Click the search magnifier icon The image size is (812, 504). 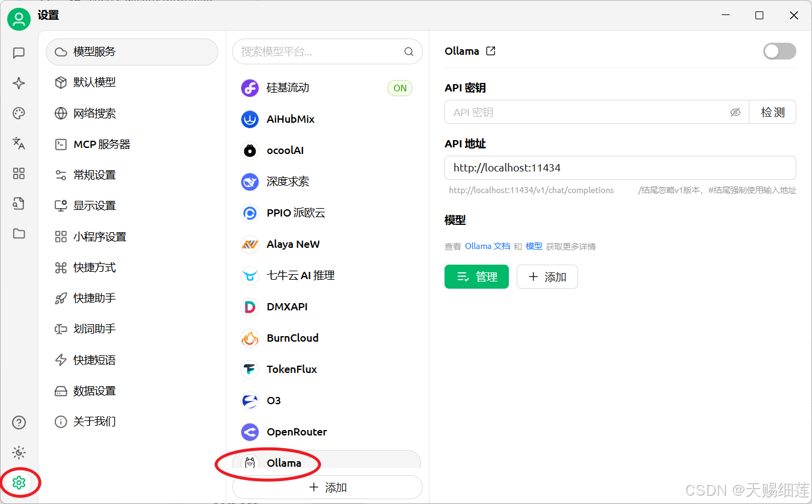tap(409, 52)
